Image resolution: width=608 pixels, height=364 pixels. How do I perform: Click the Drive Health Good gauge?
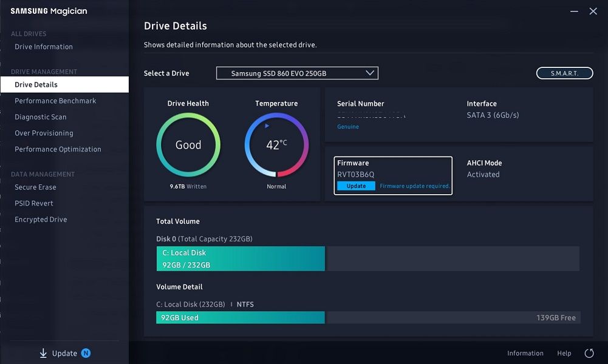(188, 145)
